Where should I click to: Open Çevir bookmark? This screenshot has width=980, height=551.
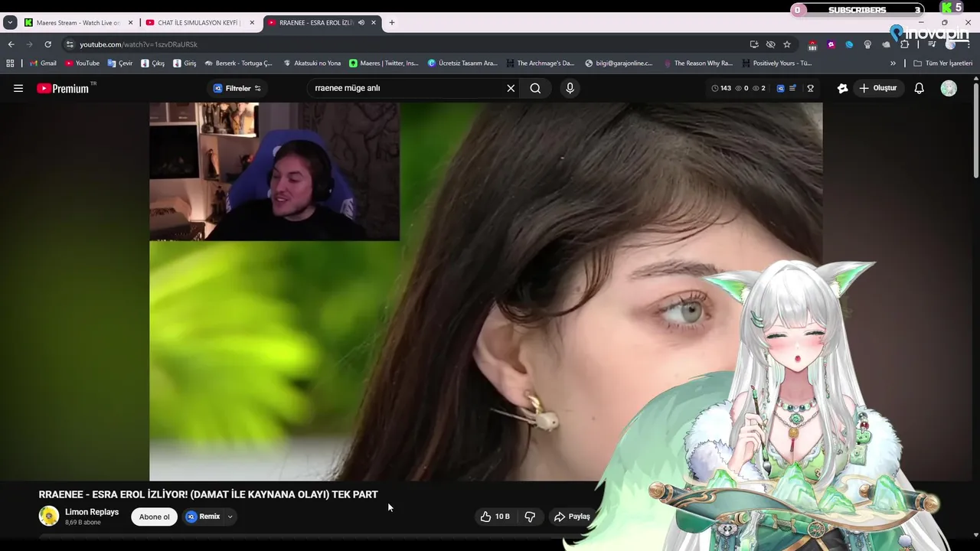click(x=120, y=64)
